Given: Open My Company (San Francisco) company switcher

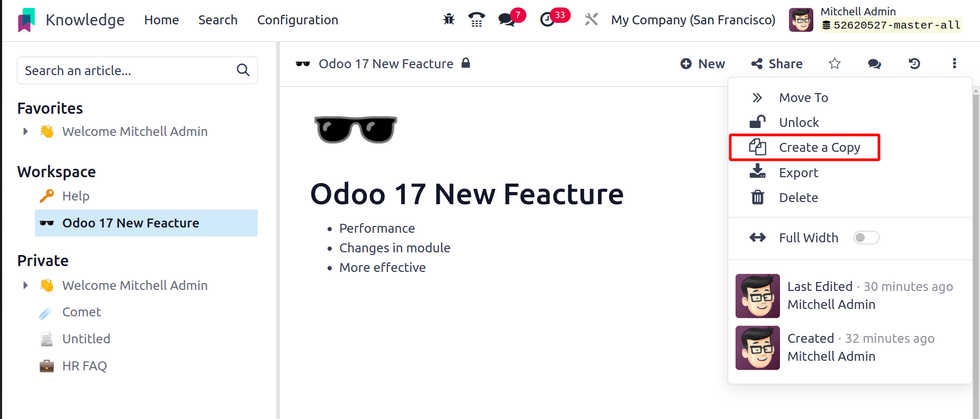Looking at the screenshot, I should click(693, 20).
